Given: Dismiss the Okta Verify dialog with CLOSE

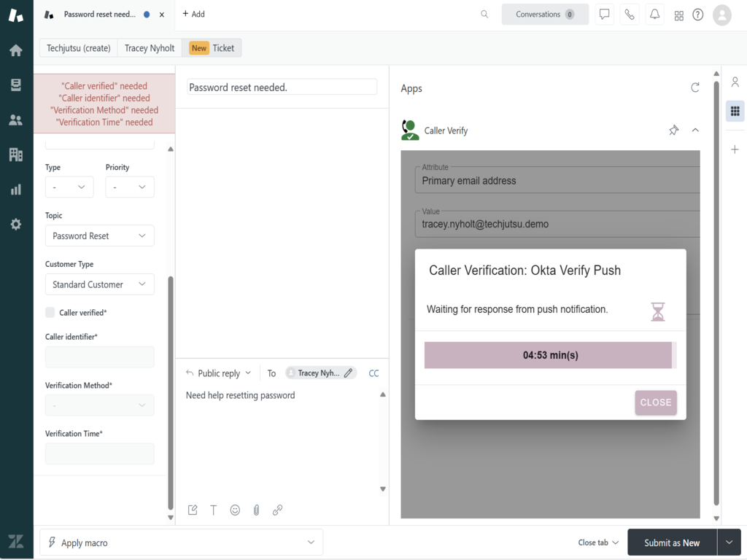Looking at the screenshot, I should 655,402.
